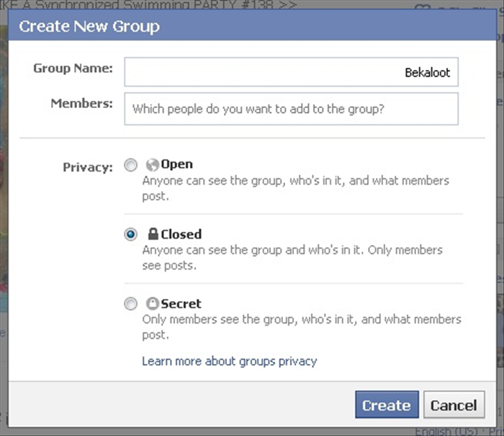This screenshot has height=436, width=504.
Task: Click the blue Create button
Action: pos(387,405)
